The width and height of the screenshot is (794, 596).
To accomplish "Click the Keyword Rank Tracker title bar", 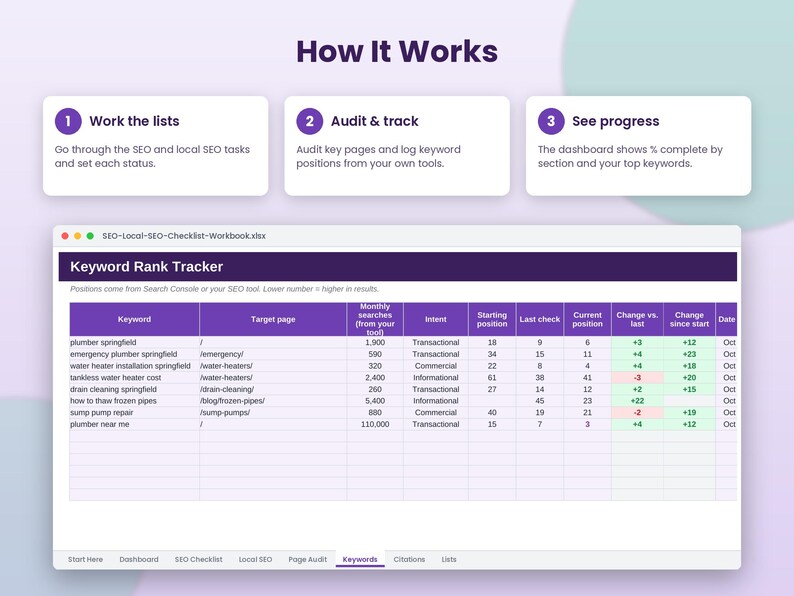I will point(398,266).
